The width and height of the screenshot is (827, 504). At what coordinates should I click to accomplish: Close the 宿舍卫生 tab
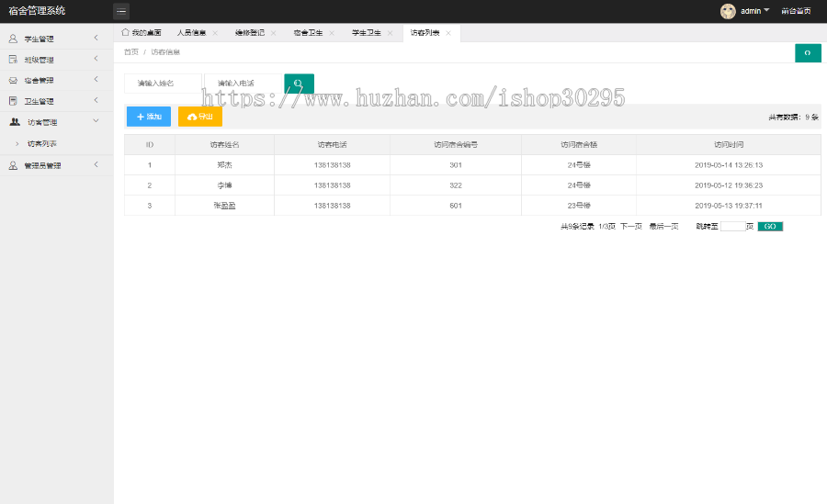pos(332,33)
